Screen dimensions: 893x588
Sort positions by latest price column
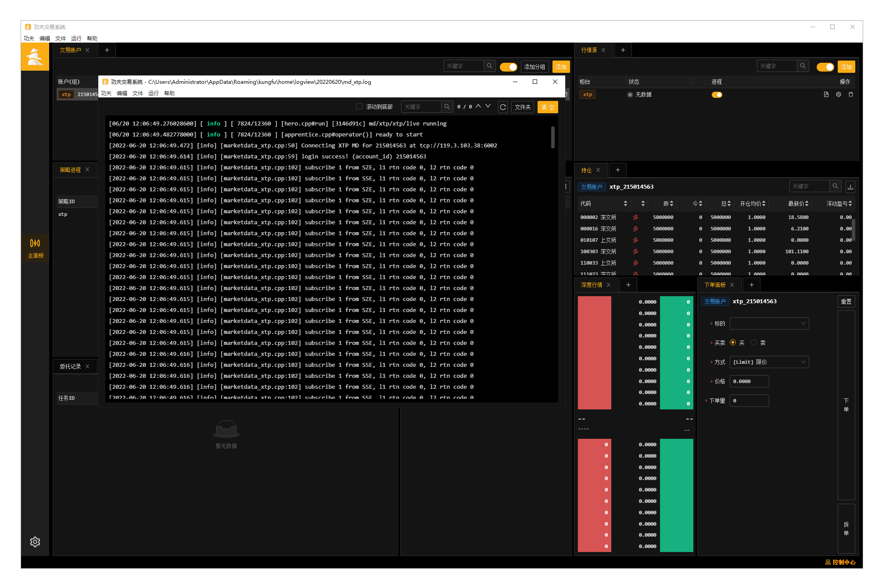click(798, 204)
